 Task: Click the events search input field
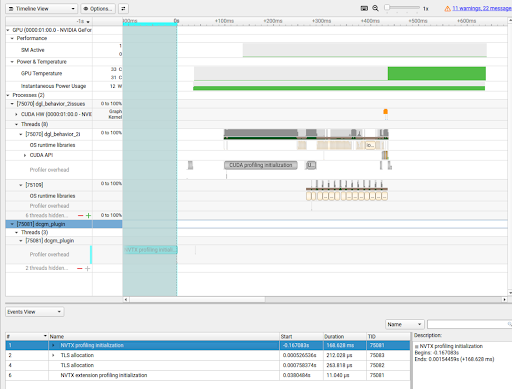click(469, 324)
